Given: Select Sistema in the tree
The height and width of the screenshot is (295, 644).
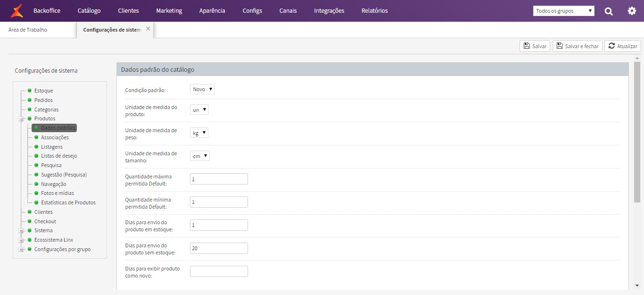Looking at the screenshot, I should click(x=43, y=230).
